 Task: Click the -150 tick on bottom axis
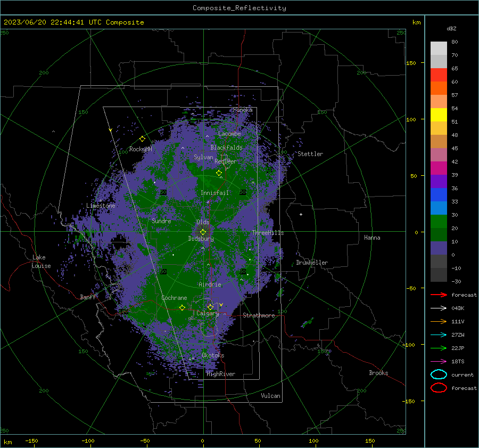tap(31, 441)
